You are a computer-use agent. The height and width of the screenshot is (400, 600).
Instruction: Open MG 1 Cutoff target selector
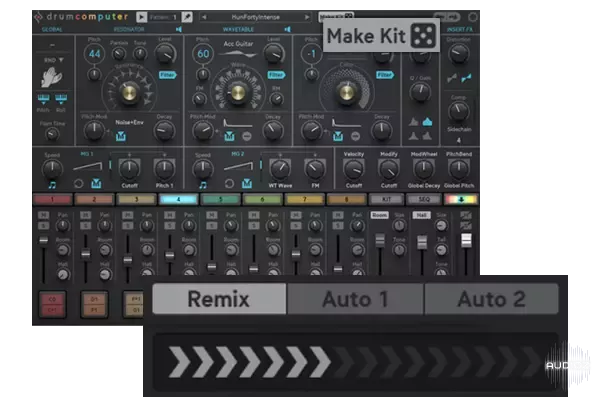(129, 185)
